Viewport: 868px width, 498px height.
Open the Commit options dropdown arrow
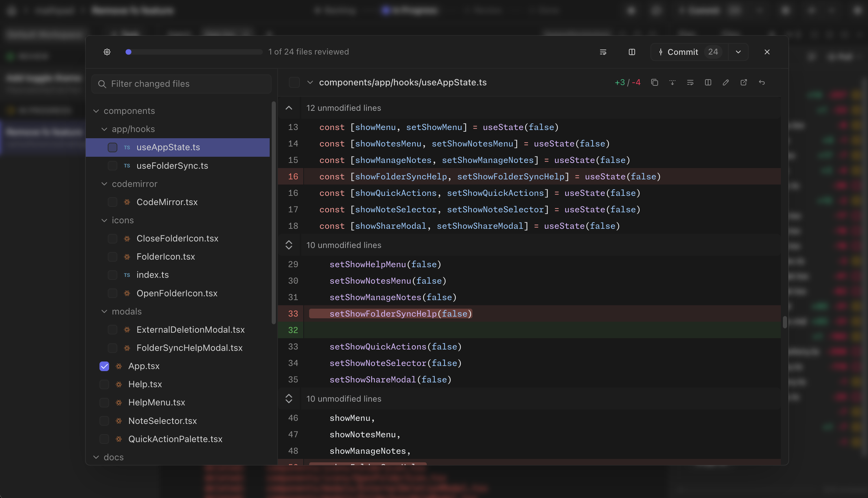[x=738, y=52]
